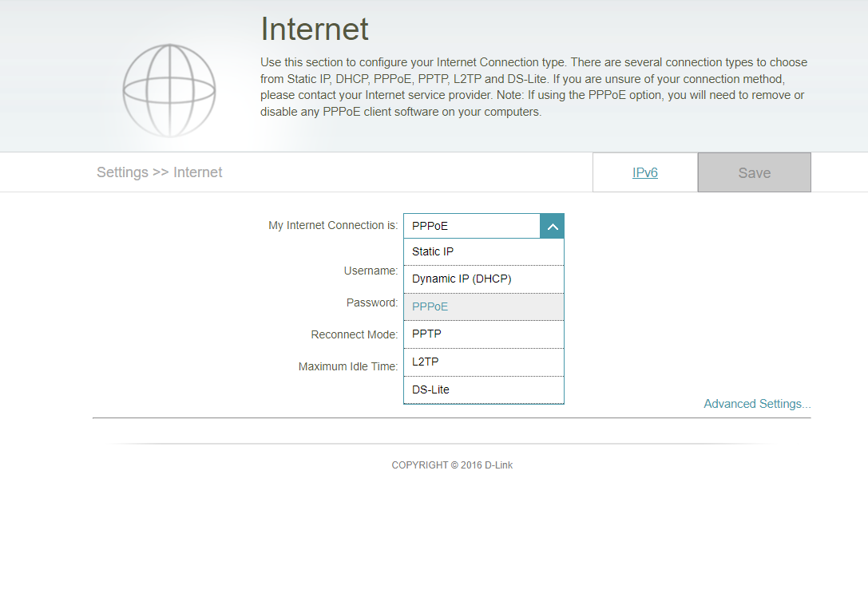Pick PPTP connection type
The image size is (868, 597).
click(x=484, y=334)
